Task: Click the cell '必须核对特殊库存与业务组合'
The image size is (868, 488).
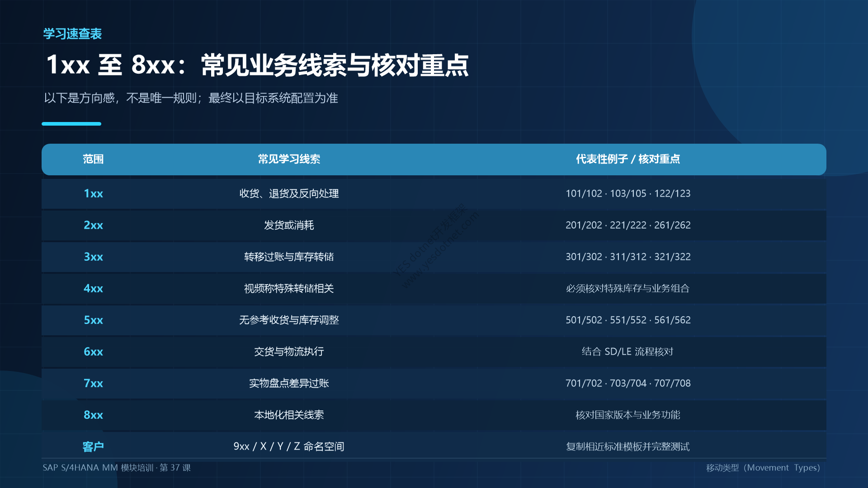Action: pos(628,288)
